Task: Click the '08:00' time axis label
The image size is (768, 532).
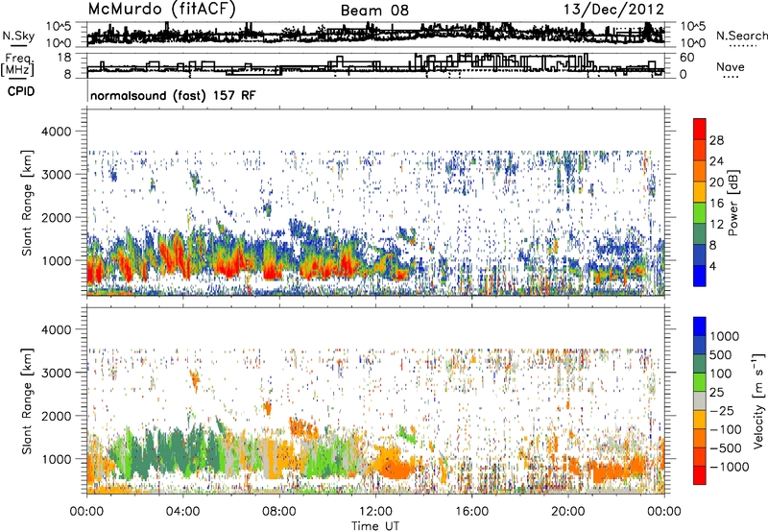Action: pyautogui.click(x=279, y=512)
